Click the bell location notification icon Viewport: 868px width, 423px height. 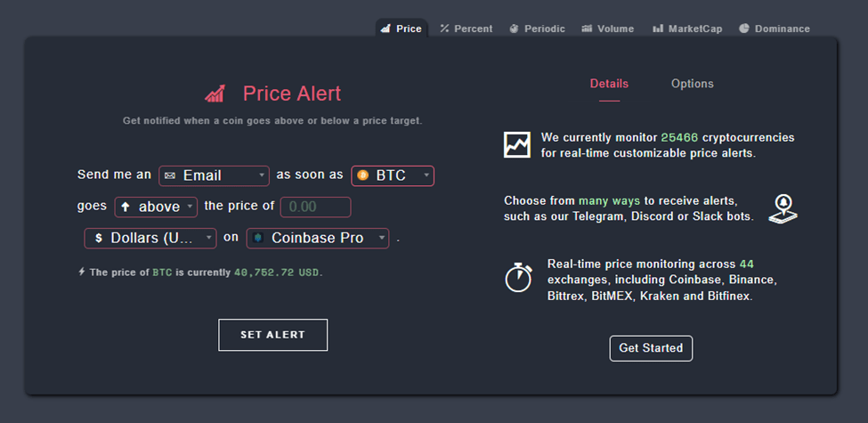coord(783,208)
